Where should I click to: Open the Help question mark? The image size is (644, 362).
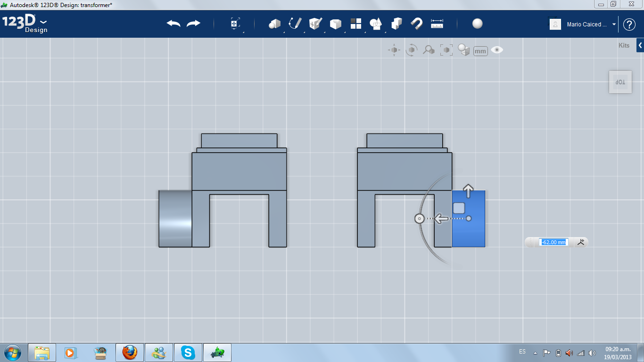point(629,25)
